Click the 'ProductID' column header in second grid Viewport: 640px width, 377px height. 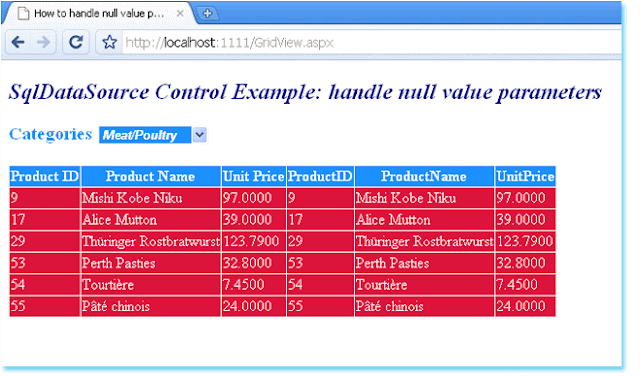pyautogui.click(x=320, y=176)
